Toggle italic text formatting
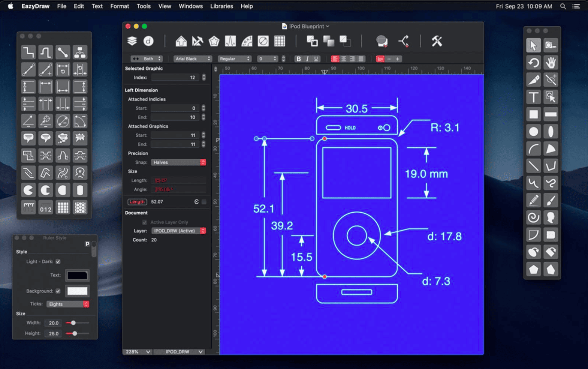 (x=307, y=59)
